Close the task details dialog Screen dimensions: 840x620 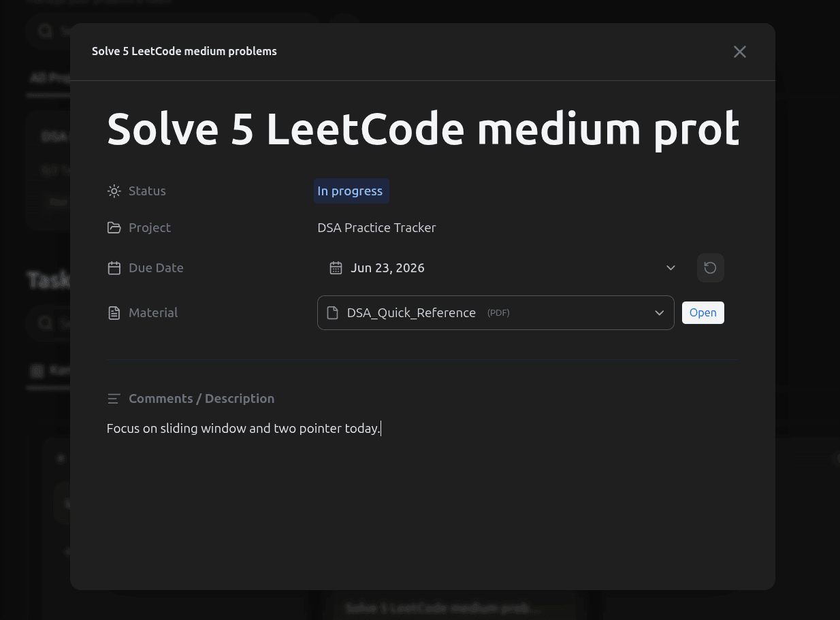tap(740, 52)
